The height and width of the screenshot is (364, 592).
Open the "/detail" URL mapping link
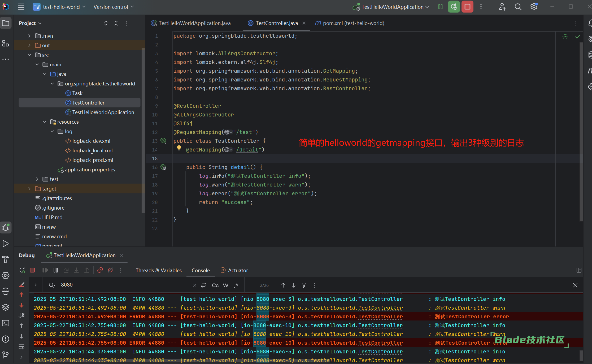click(x=247, y=150)
